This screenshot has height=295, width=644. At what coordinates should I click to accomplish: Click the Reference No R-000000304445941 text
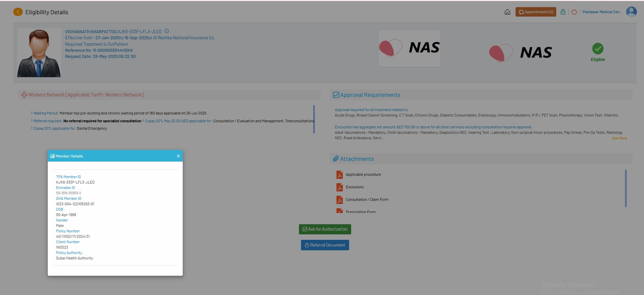point(99,50)
